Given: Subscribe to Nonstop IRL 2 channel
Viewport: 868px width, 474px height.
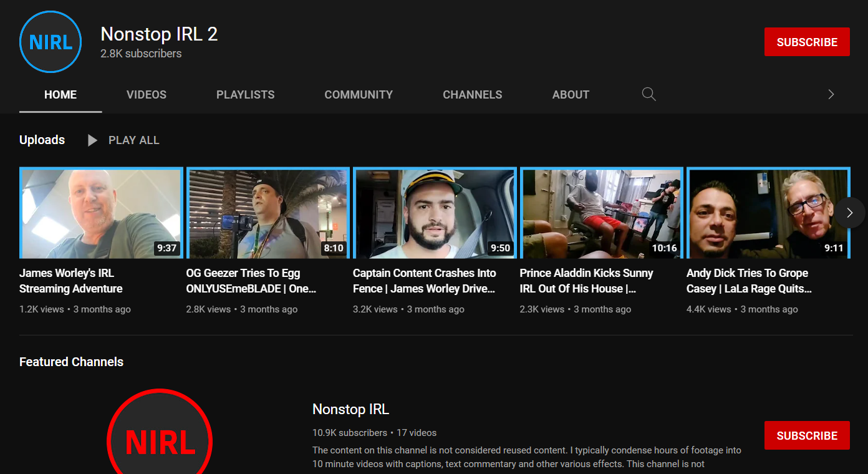Looking at the screenshot, I should [807, 42].
